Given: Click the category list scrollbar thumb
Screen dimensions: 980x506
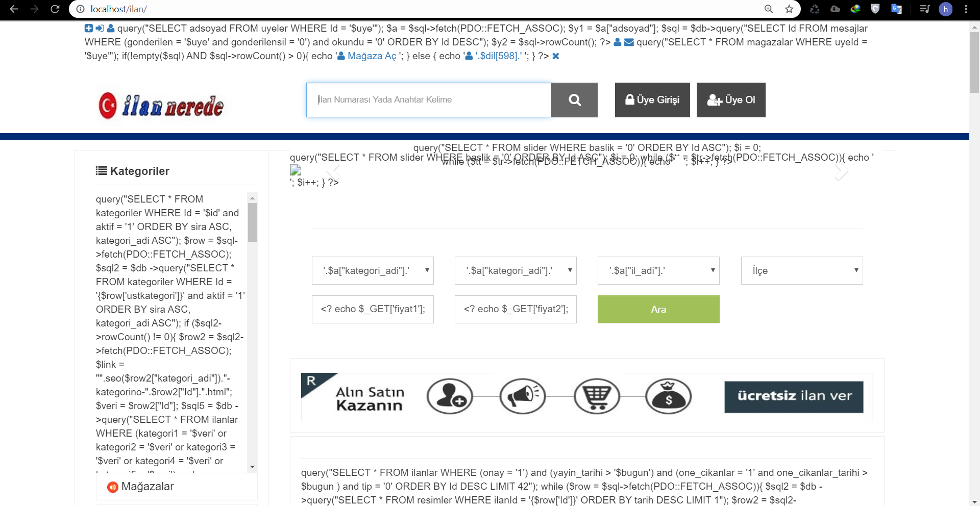Looking at the screenshot, I should coord(252,222).
